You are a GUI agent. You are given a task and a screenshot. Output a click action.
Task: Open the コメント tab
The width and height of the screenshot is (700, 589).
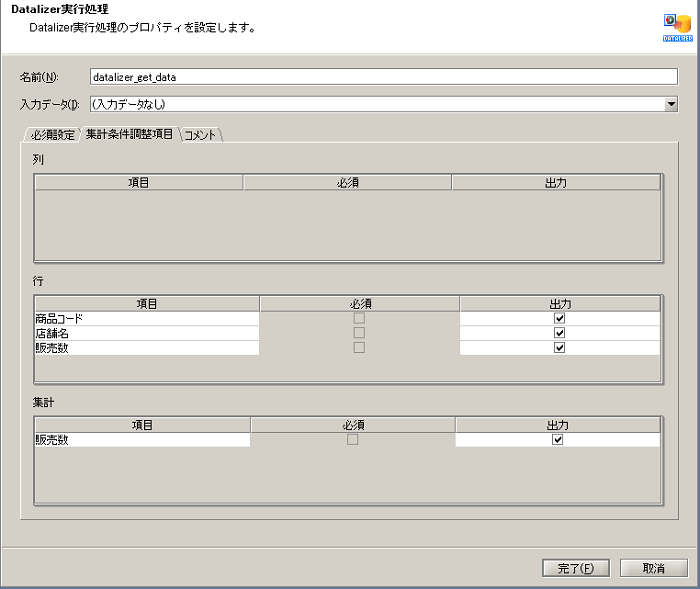pos(201,134)
